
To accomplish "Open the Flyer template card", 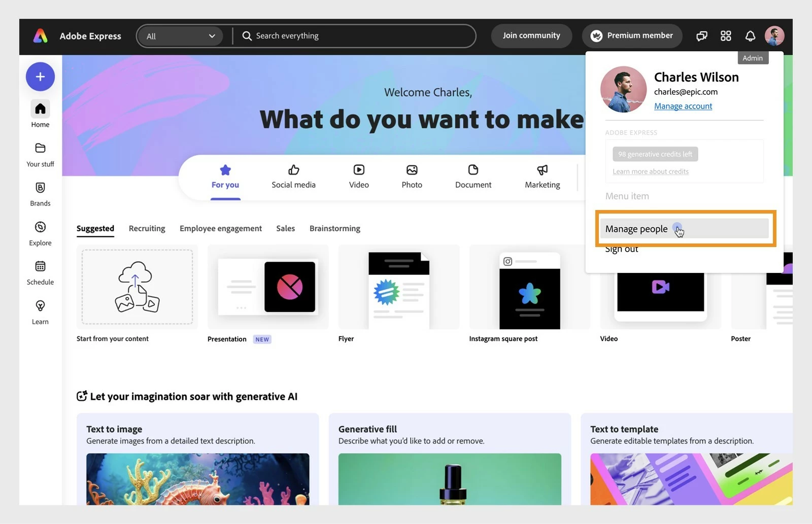I will point(399,287).
